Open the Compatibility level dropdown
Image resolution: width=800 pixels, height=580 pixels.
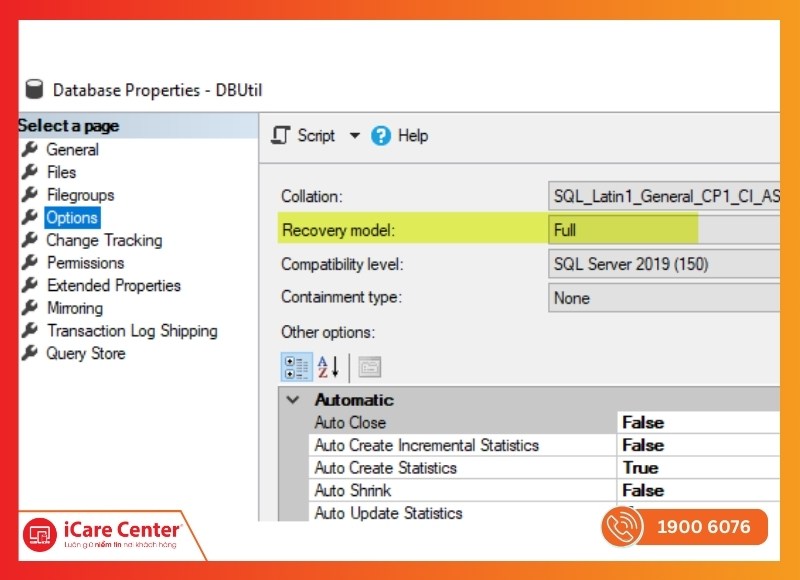(664, 264)
